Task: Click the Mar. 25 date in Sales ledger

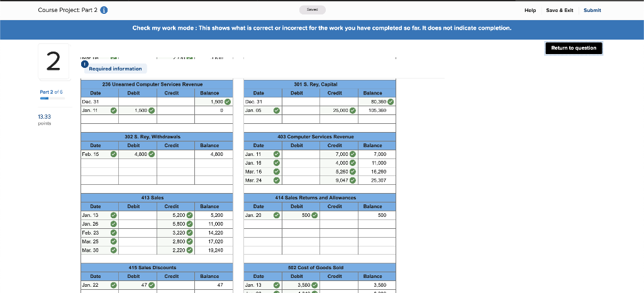Action: [x=90, y=241]
